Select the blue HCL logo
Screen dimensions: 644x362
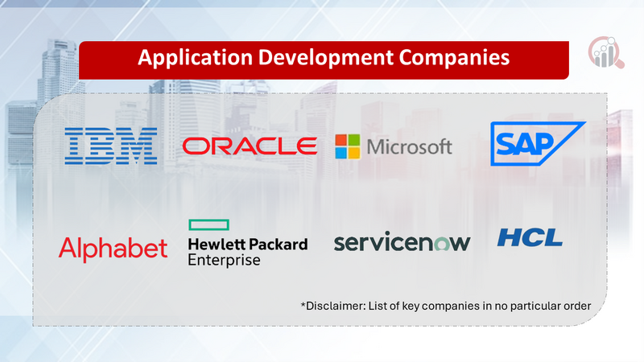point(529,237)
